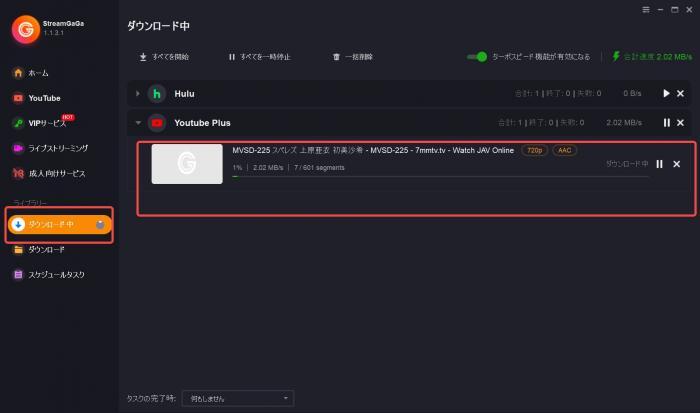Open the Home sidebar item
The width and height of the screenshot is (700, 413).
point(30,73)
